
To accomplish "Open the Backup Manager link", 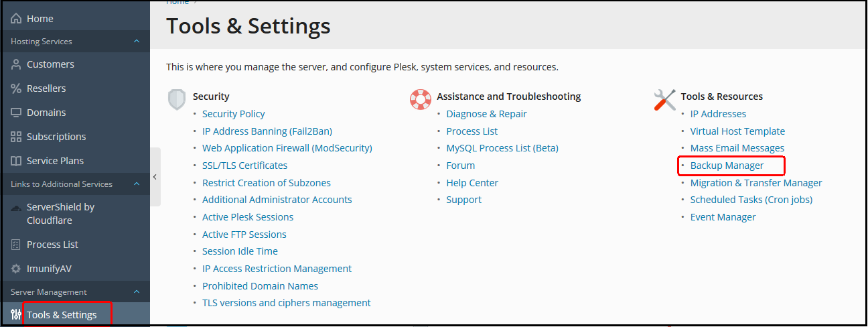I will [727, 166].
